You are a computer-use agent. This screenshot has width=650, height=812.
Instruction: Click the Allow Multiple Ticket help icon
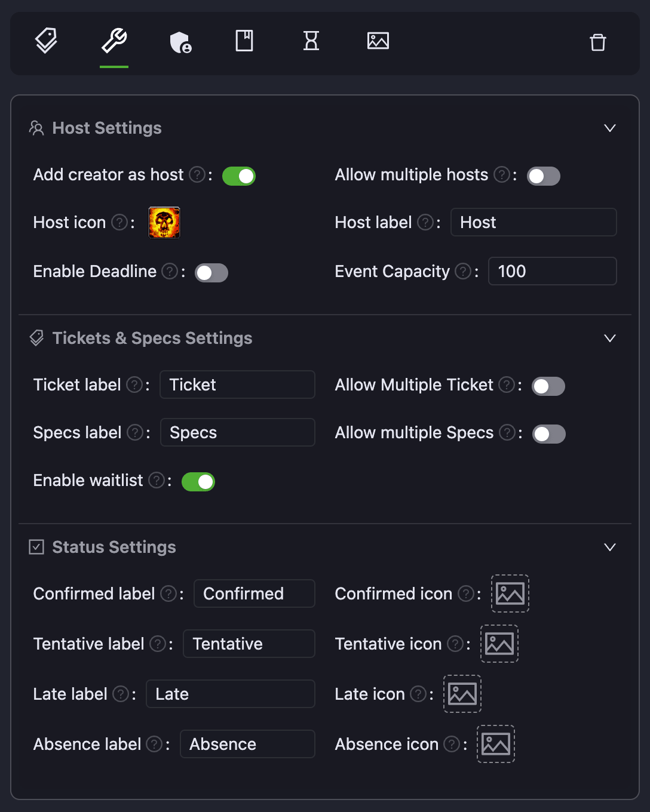[506, 385]
